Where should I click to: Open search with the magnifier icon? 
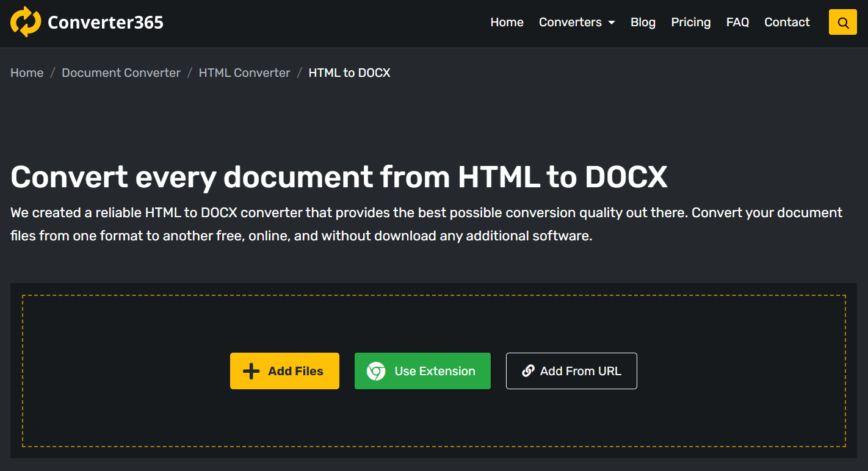843,23
